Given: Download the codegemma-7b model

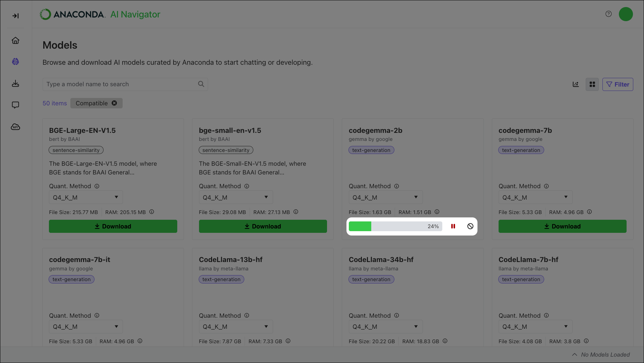Looking at the screenshot, I should 563,226.
